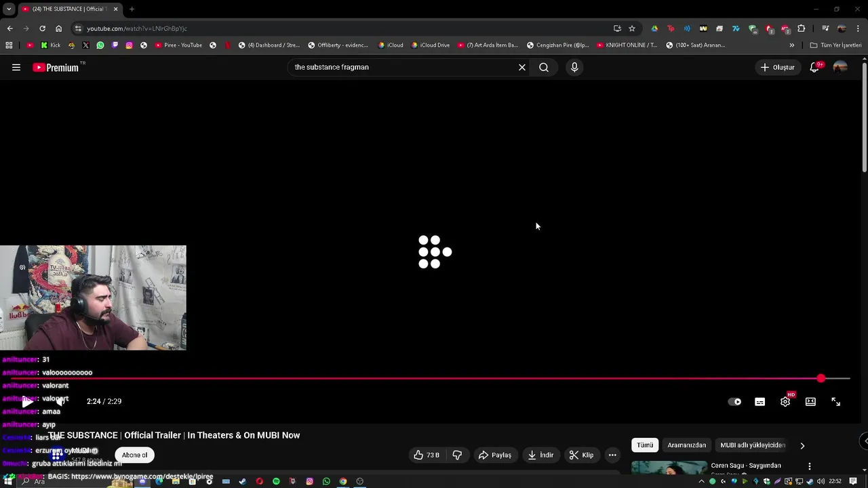Image resolution: width=868 pixels, height=488 pixels.
Task: Download the video via İndir
Action: (x=540, y=455)
